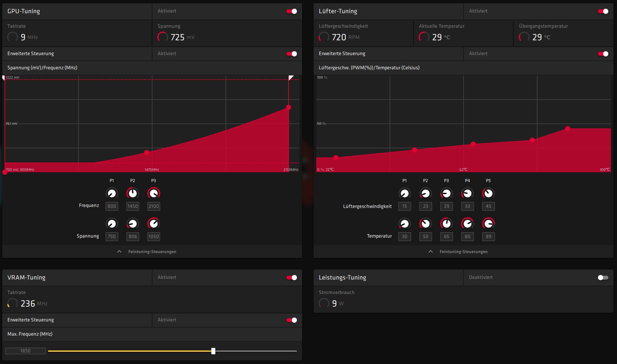This screenshot has width=617, height=364.
Task: Click the P5 Lüftergeschwindigkeit knob
Action: point(488,193)
